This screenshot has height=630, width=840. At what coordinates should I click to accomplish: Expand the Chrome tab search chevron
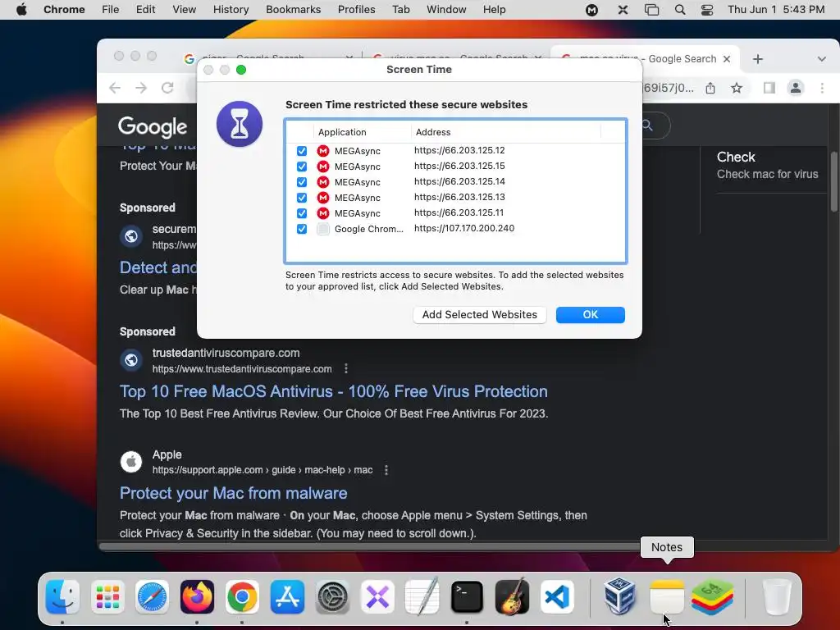point(821,59)
